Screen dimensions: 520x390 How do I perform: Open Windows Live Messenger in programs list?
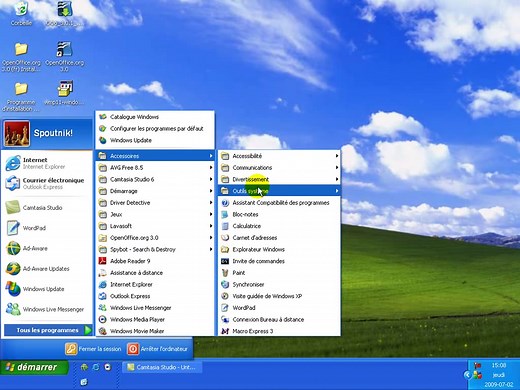[155, 308]
